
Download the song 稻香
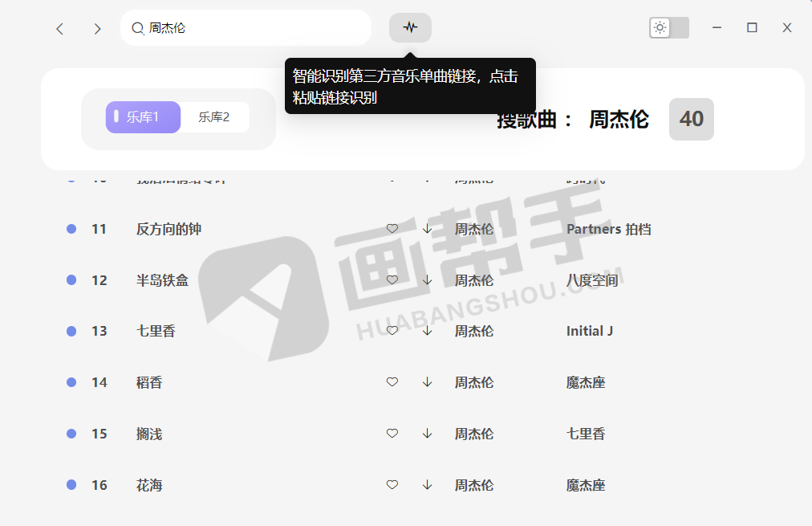(427, 382)
